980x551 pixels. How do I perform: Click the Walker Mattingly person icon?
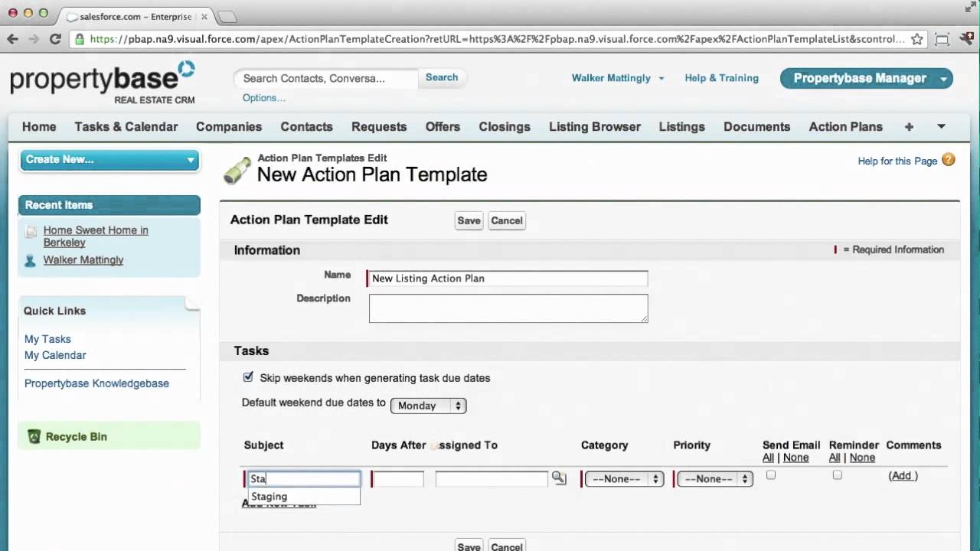pos(30,260)
